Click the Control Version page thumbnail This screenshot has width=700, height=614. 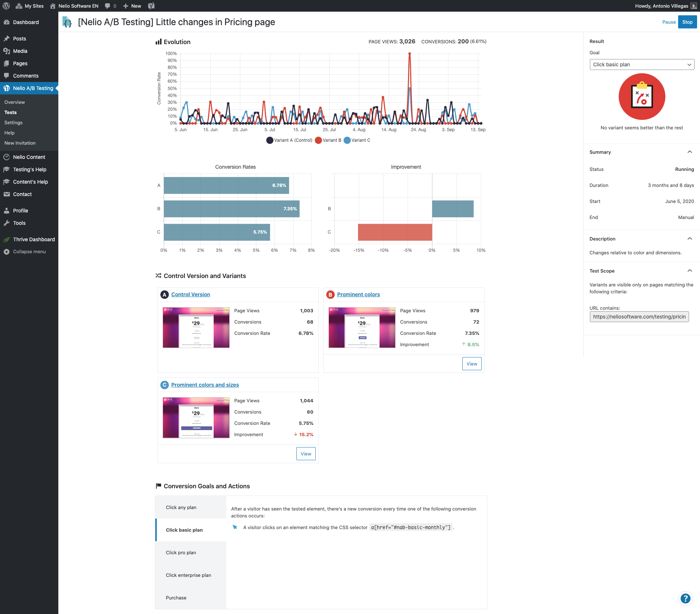(x=196, y=327)
